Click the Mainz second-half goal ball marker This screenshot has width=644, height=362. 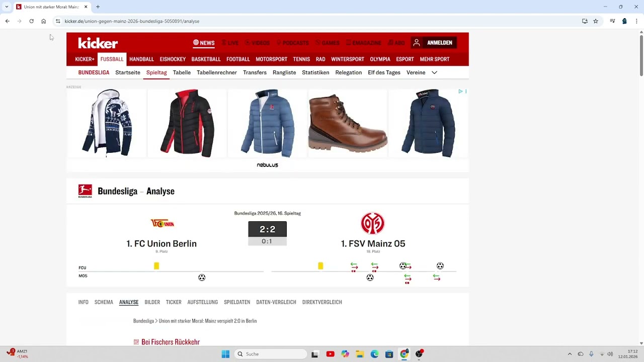coord(370,278)
